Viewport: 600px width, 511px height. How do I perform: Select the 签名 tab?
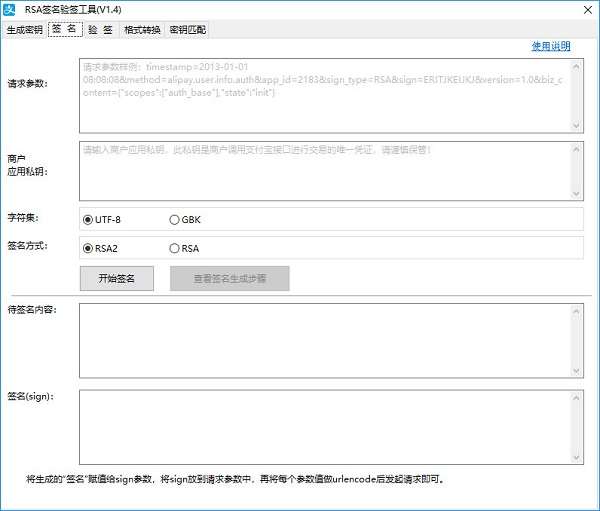pyautogui.click(x=65, y=29)
